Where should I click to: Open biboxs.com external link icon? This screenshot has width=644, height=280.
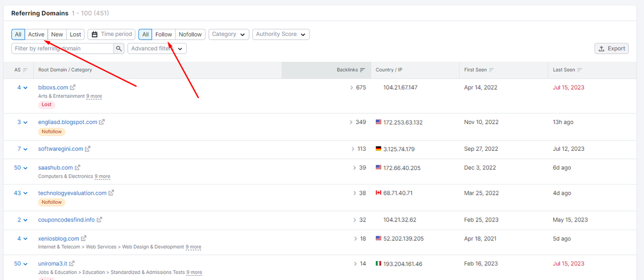[x=73, y=87]
